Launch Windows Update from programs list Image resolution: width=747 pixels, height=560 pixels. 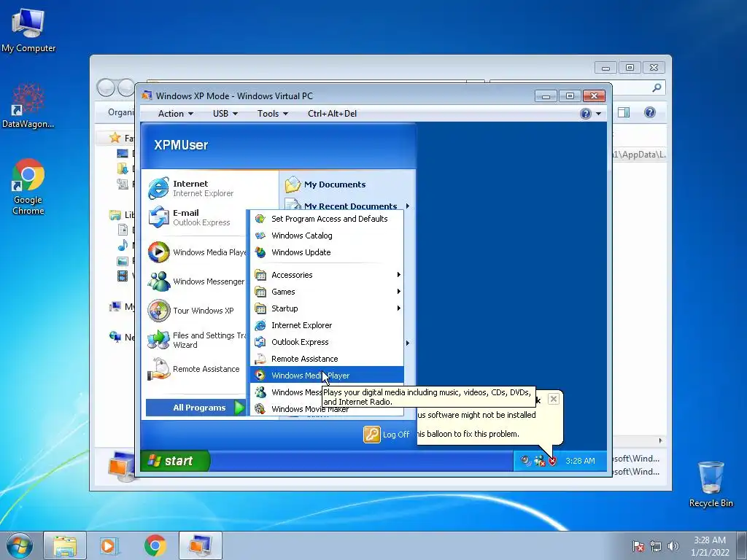click(x=327, y=252)
